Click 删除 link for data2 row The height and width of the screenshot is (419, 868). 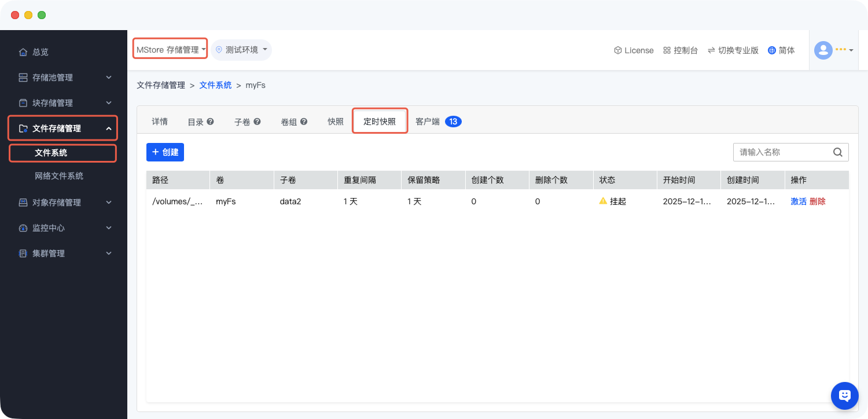click(818, 201)
